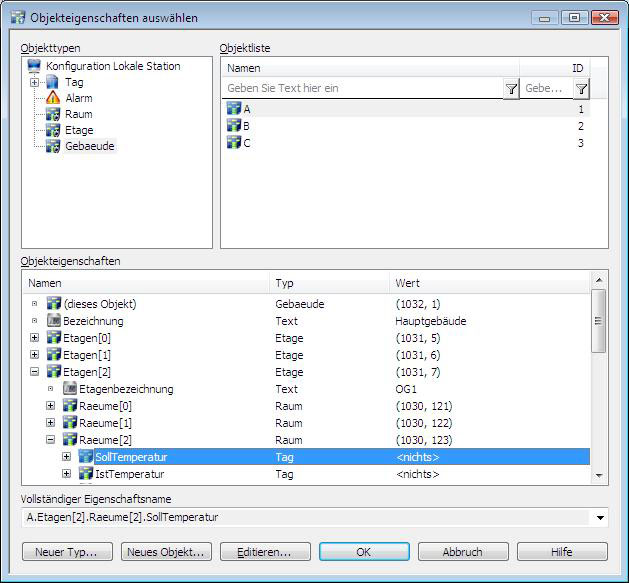Click the properties list scrollbar thumb
Viewport: 629px width, 583px height.
pos(599,321)
